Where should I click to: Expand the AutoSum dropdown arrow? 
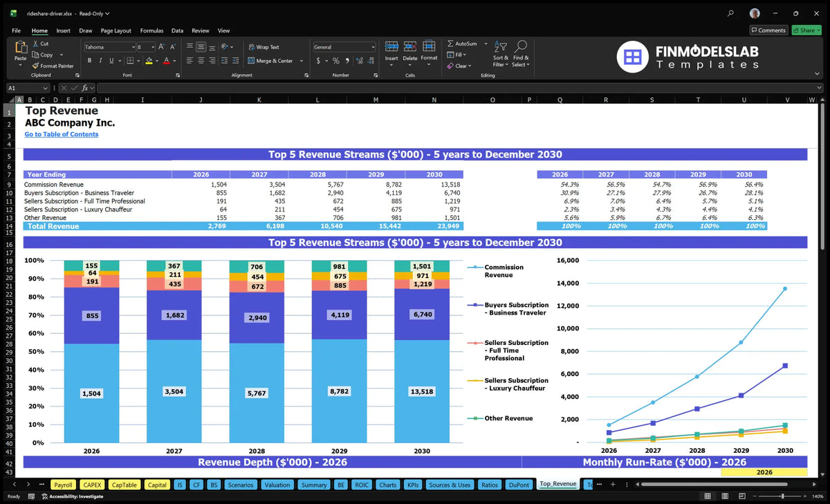486,44
